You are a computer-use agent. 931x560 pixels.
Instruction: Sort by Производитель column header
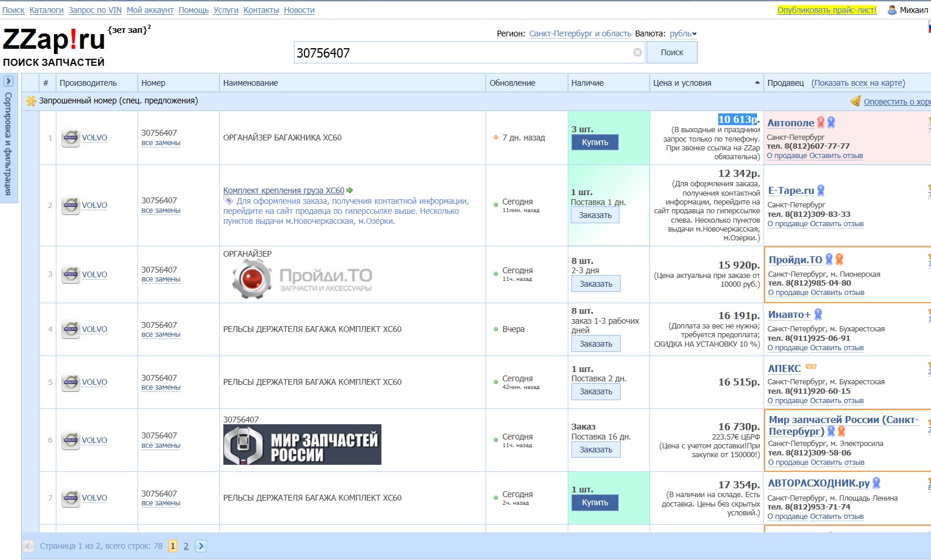tap(97, 83)
